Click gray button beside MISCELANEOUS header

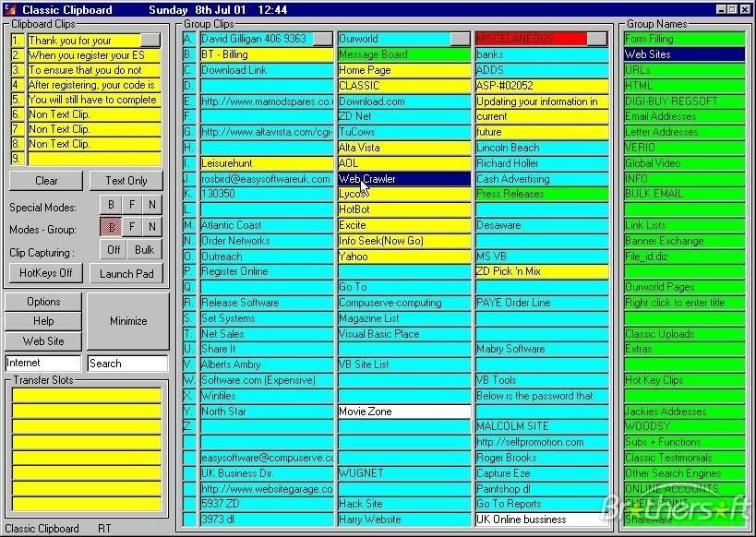[598, 39]
